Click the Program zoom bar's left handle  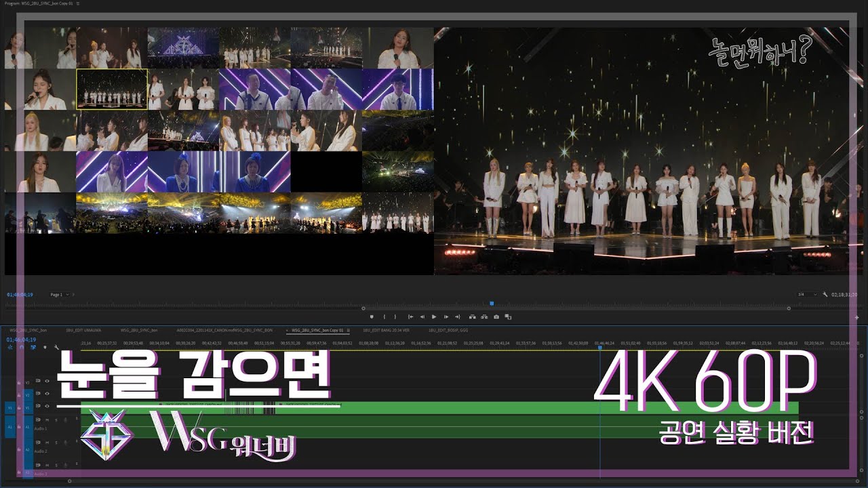point(363,308)
